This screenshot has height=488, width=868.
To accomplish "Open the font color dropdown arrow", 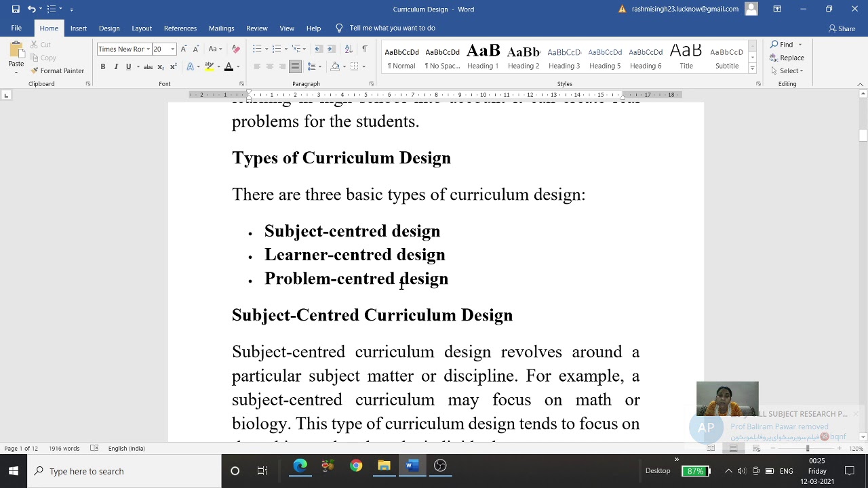I will [x=237, y=66].
